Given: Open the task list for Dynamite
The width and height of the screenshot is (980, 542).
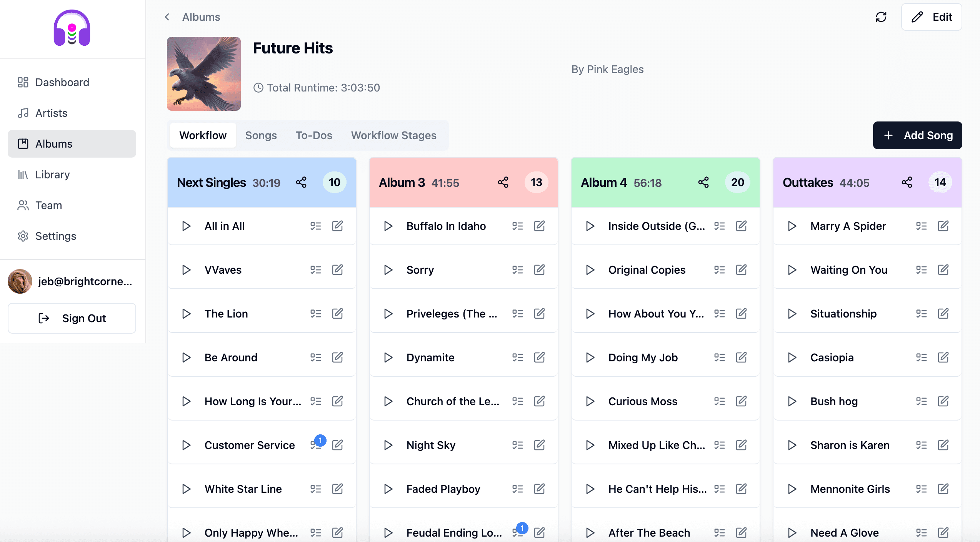Looking at the screenshot, I should [518, 357].
